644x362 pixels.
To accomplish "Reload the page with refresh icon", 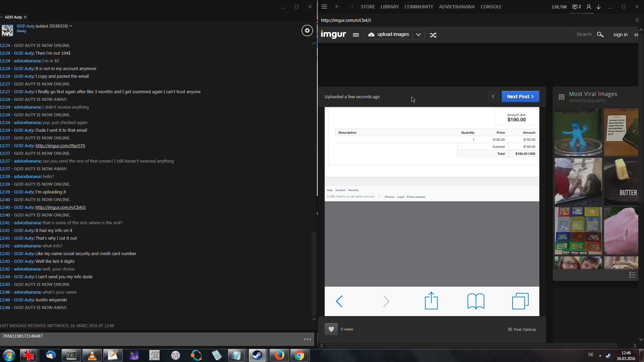I will (x=637, y=20).
